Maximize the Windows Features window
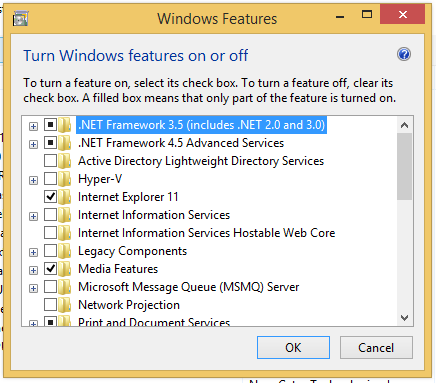The height and width of the screenshot is (383, 436). pyautogui.click(x=367, y=14)
